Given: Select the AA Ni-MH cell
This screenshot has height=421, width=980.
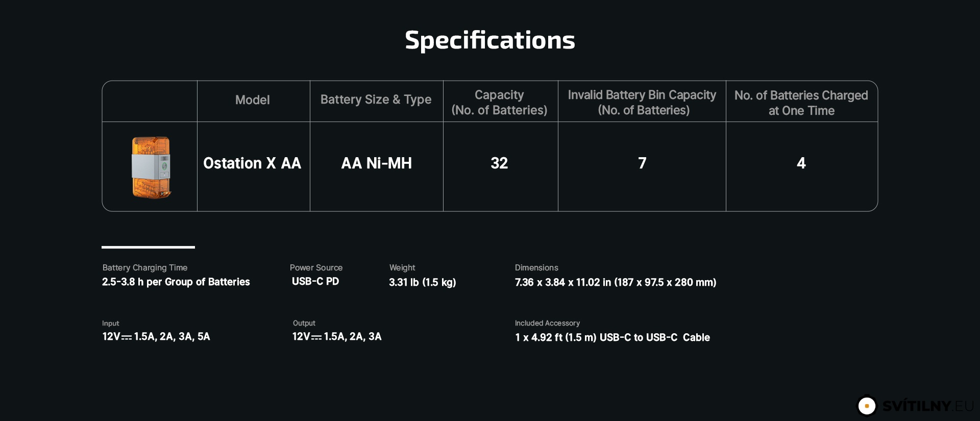Looking at the screenshot, I should [376, 163].
